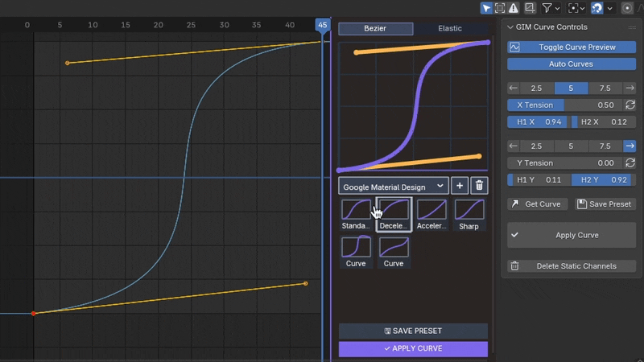
Task: Select 5 in the Y tension row
Action: pos(571,146)
